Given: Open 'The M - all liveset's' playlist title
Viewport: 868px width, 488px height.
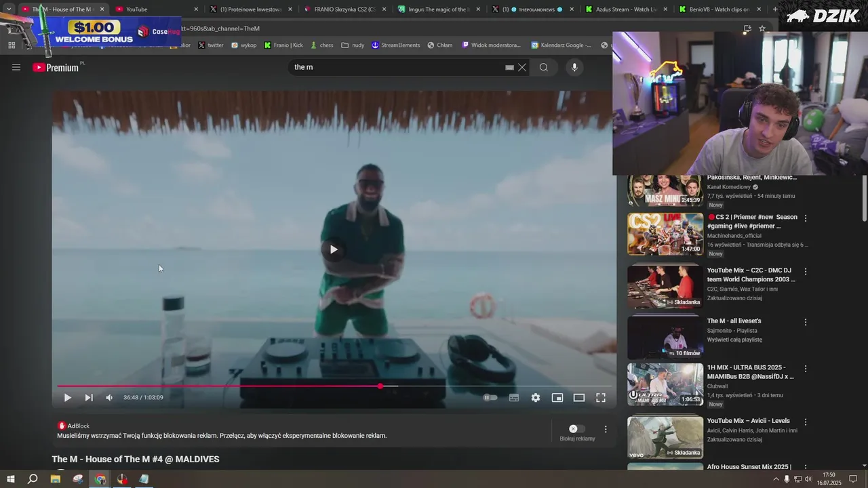Looking at the screenshot, I should pyautogui.click(x=734, y=321).
